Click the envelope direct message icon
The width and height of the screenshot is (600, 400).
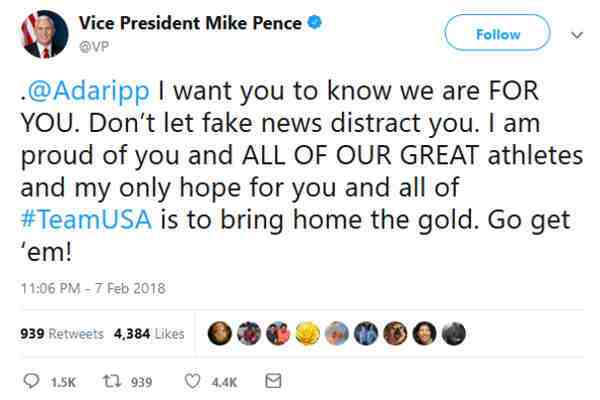click(x=273, y=380)
